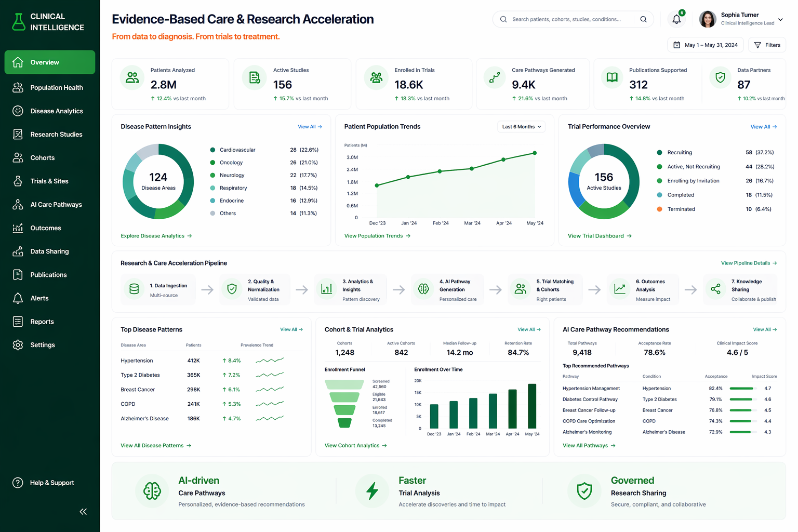Click the Data Ingestion database icon
Image resolution: width=798 pixels, height=532 pixels.
(134, 289)
